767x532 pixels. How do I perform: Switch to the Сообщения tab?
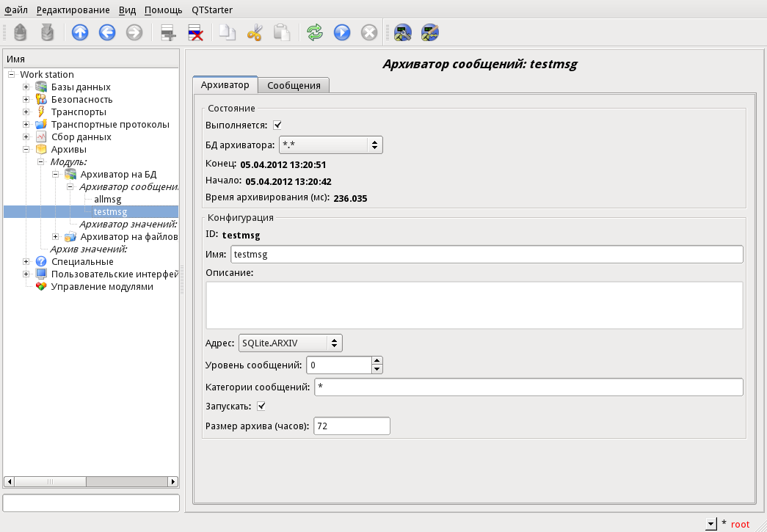pyautogui.click(x=294, y=85)
